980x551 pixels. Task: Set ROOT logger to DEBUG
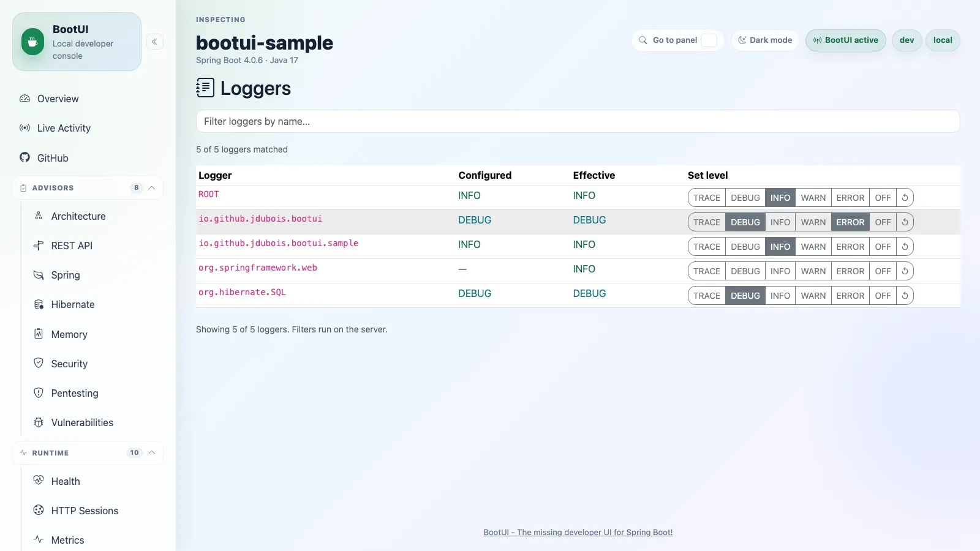point(745,198)
